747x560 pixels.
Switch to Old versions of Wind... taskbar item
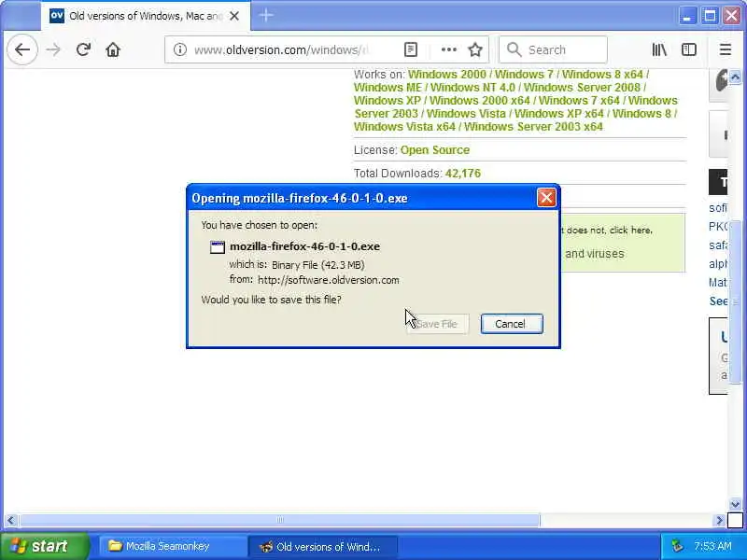tap(322, 546)
